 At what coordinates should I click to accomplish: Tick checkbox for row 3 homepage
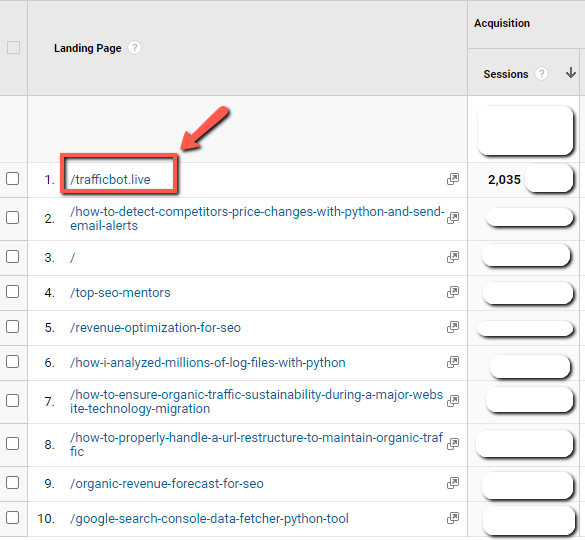pos(12,256)
